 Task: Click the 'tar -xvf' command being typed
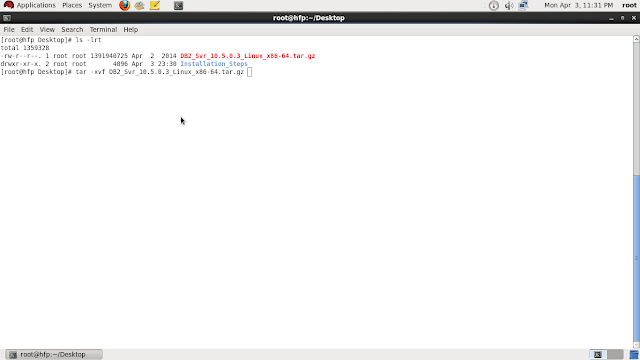point(90,72)
